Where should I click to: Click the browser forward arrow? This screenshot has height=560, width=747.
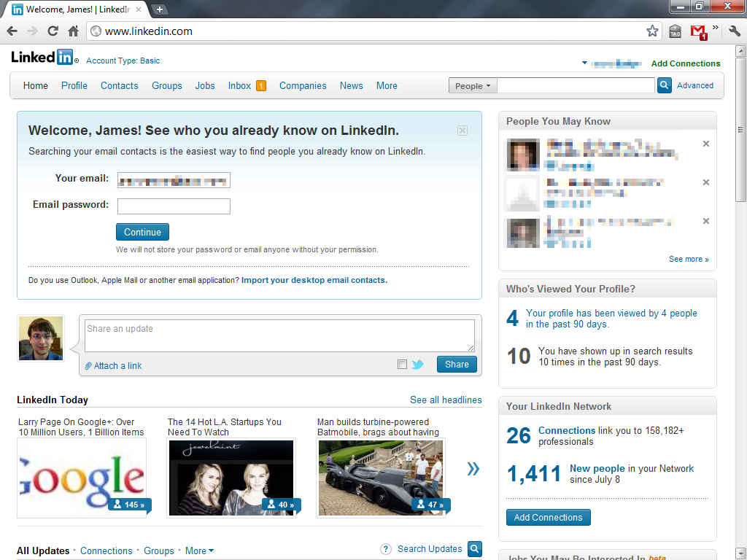click(32, 31)
